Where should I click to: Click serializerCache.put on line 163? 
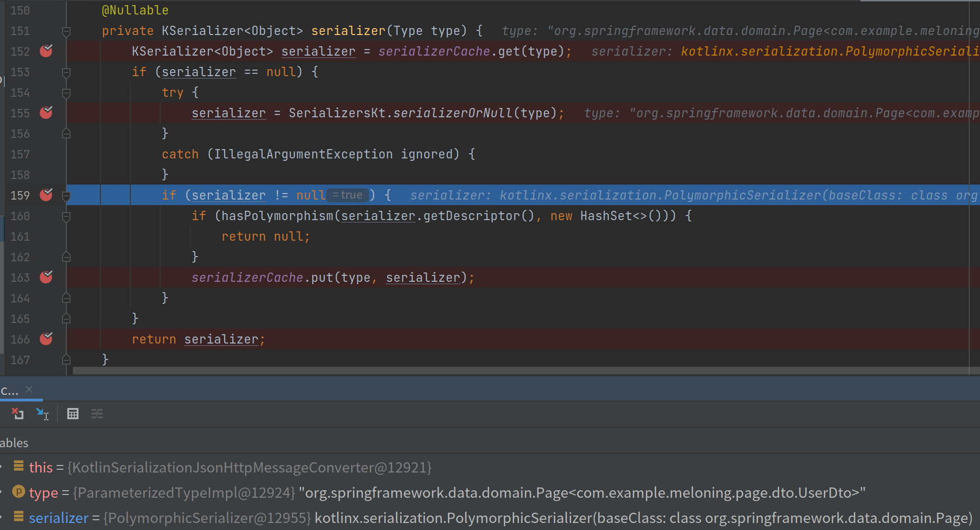[x=262, y=278]
